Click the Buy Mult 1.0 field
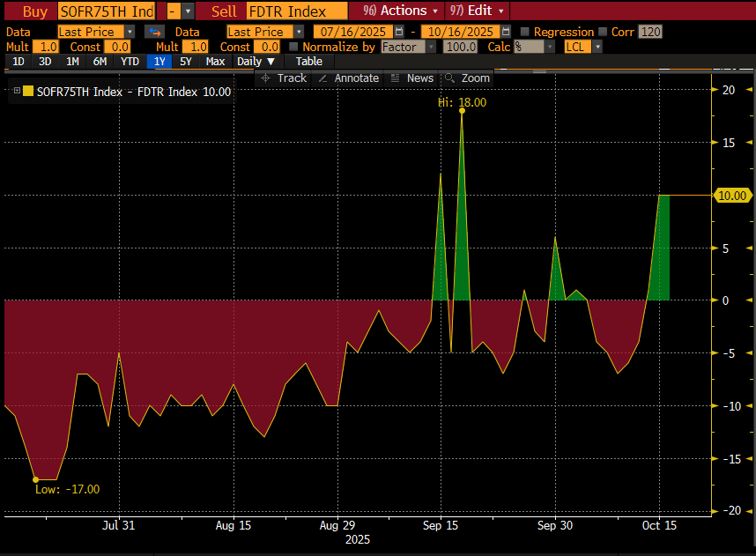 [x=46, y=47]
